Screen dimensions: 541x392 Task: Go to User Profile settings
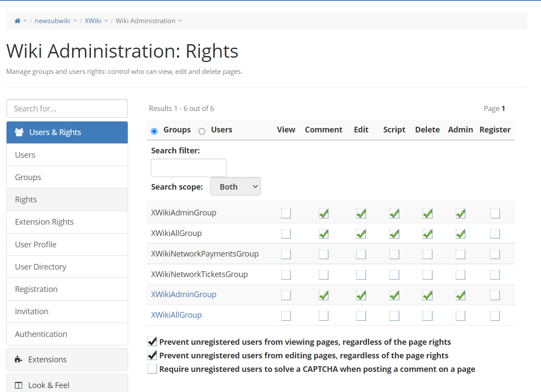[67, 244]
